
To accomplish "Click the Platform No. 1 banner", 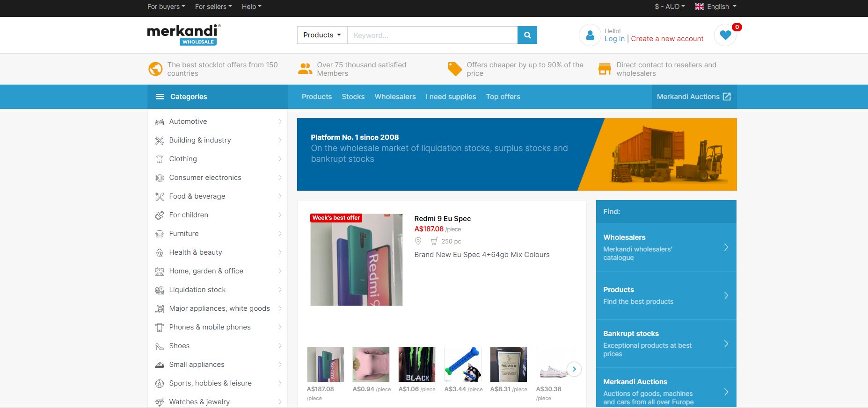I will tap(517, 154).
